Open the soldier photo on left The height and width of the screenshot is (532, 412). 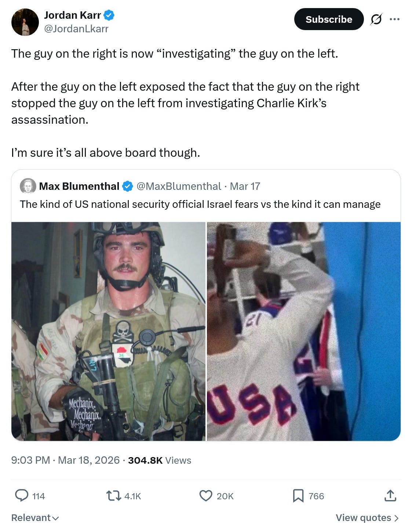(108, 331)
